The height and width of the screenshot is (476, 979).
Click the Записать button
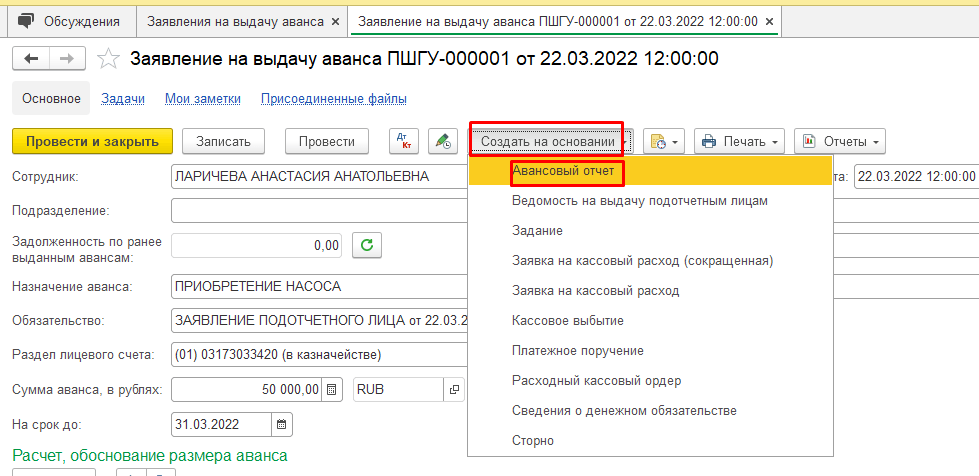click(230, 141)
